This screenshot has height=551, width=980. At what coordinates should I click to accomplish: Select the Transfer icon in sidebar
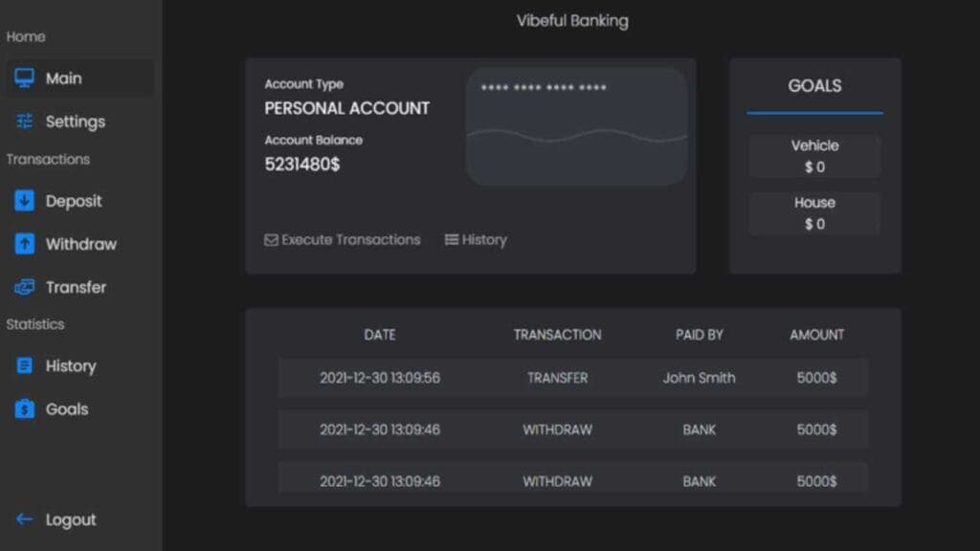pyautogui.click(x=25, y=287)
